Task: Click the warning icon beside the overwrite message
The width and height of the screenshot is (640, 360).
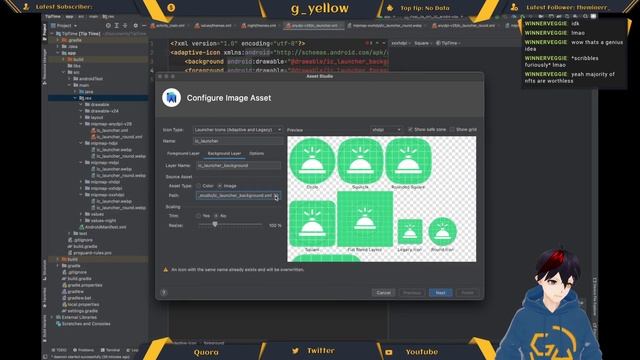Action: [x=166, y=270]
